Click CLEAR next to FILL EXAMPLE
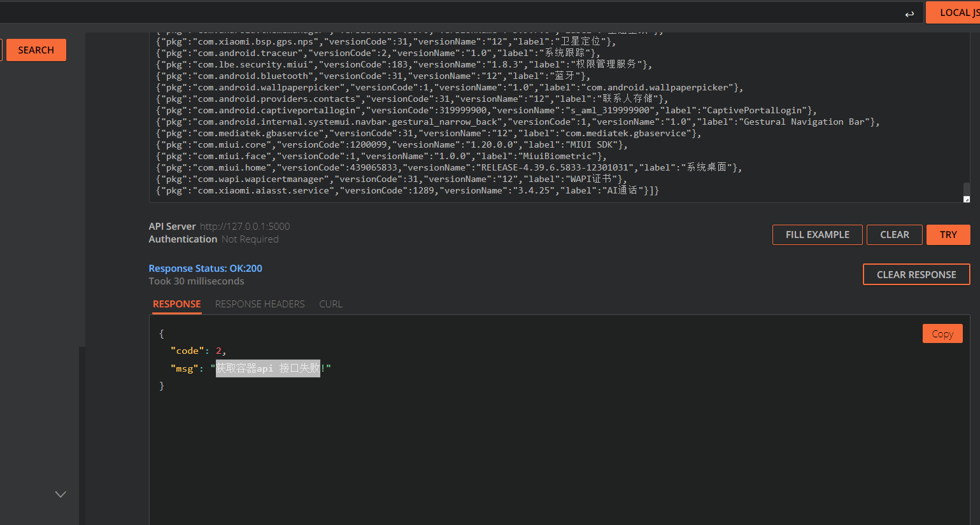The height and width of the screenshot is (525, 980). [x=894, y=235]
